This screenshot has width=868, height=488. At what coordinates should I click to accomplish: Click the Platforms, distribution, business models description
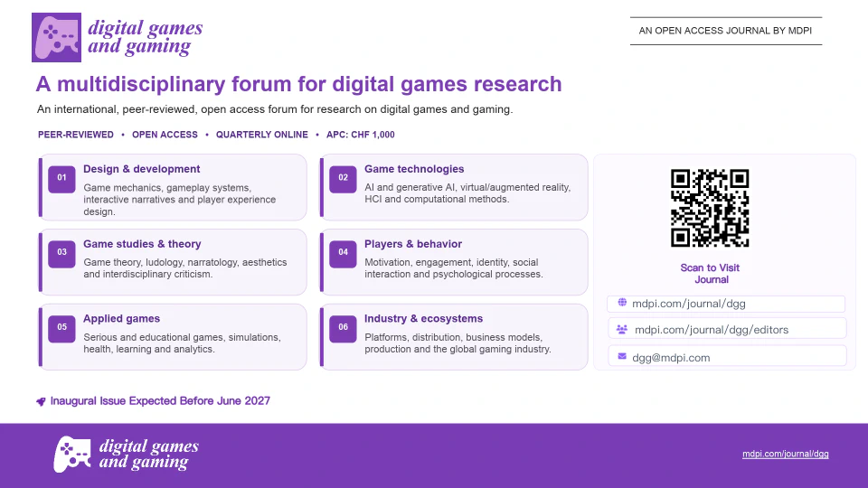[458, 343]
